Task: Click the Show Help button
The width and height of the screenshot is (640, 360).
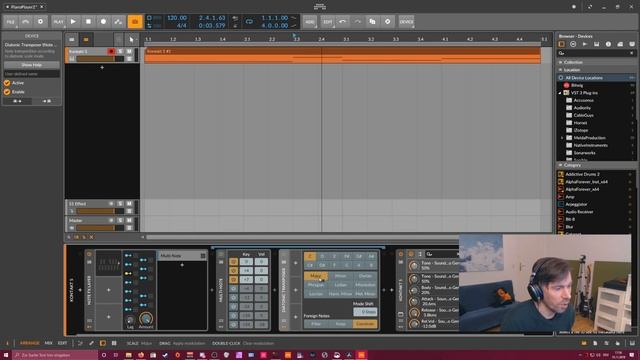Action: [31, 65]
